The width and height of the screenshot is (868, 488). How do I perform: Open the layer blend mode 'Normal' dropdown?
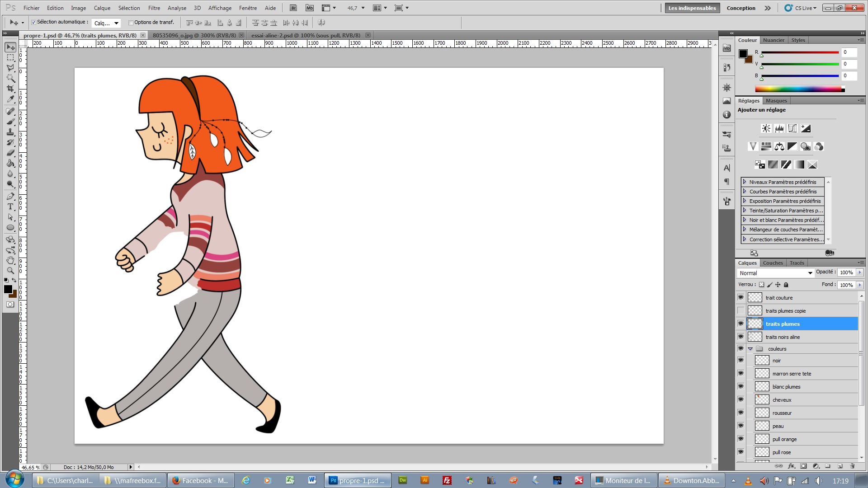tap(776, 273)
